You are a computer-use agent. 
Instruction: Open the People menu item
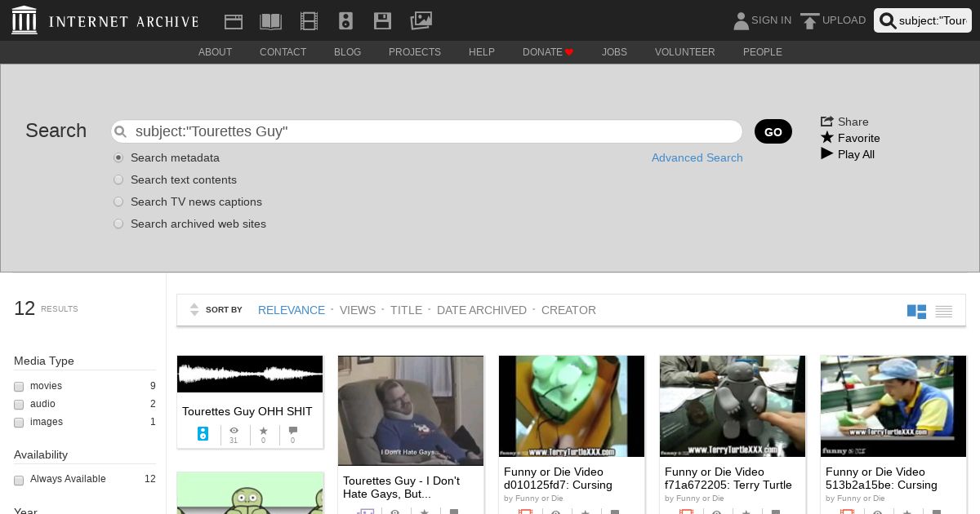(762, 51)
